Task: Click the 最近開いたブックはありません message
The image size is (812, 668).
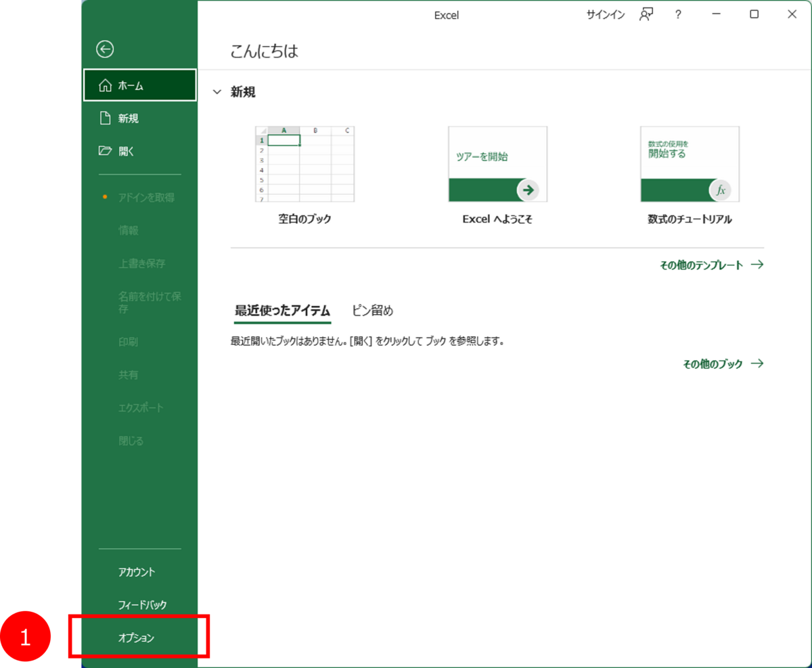Action: (367, 340)
